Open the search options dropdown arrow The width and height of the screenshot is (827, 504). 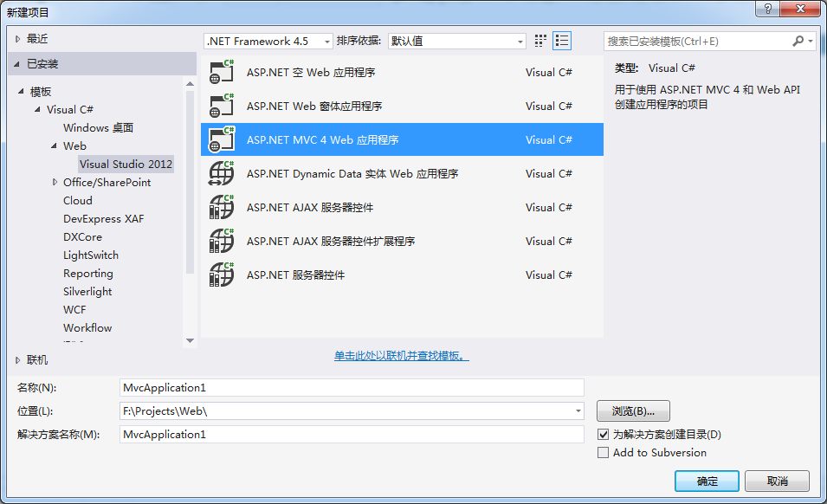tap(811, 41)
